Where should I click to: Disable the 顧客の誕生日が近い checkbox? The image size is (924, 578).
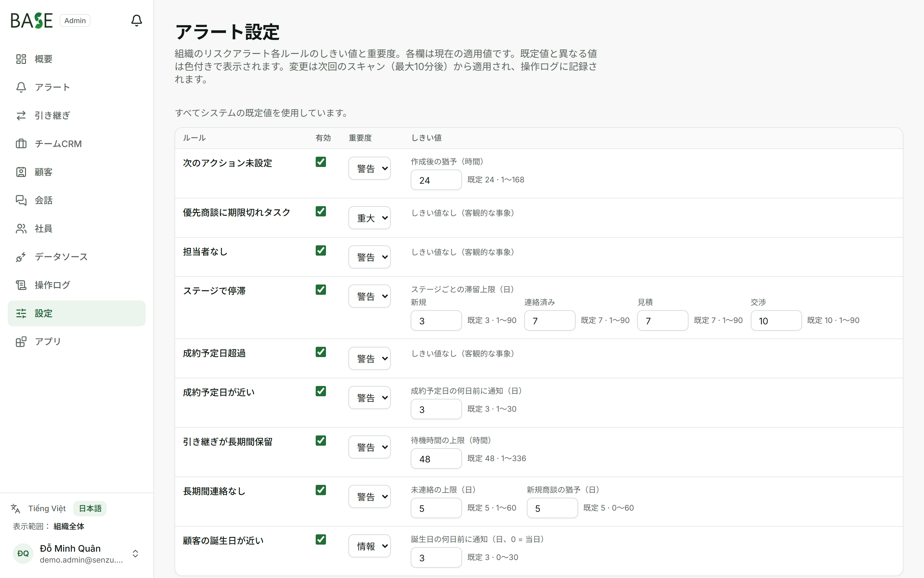click(321, 539)
